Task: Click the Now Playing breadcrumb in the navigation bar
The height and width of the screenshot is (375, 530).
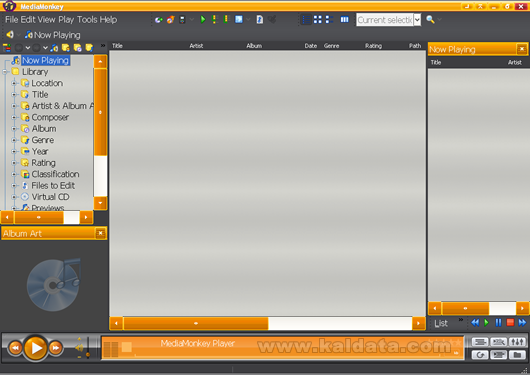Action: pos(53,35)
